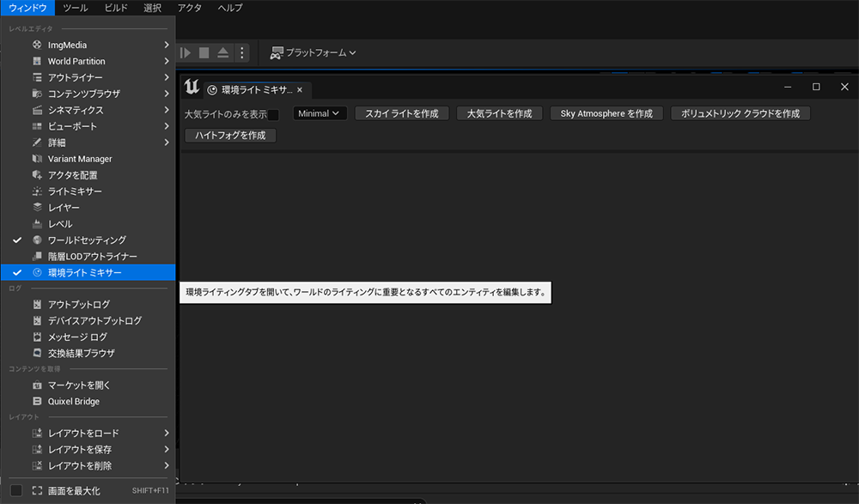Click the マーケットを開く (Open Marketplace) icon
Viewport: 859px width, 504px height.
click(x=37, y=386)
